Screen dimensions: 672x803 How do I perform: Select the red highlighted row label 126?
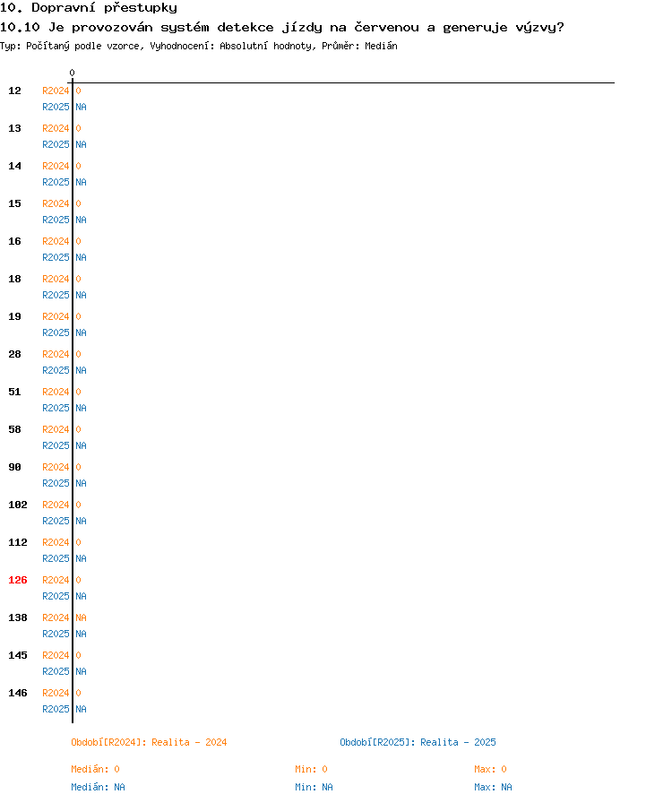[18, 580]
